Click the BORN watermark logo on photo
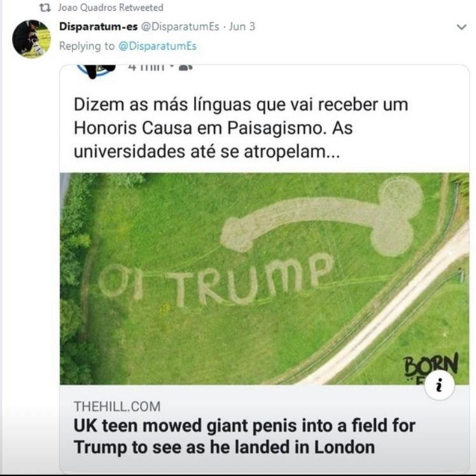The image size is (476, 476). click(431, 366)
